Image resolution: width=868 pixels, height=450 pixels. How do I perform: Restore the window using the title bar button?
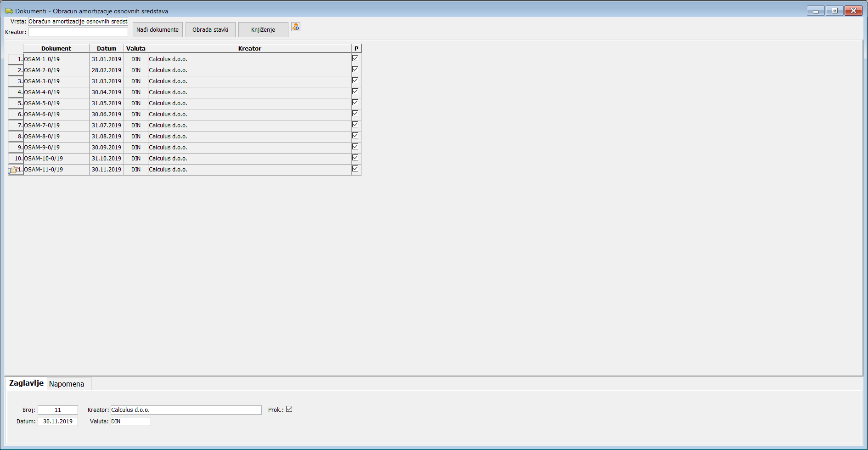click(x=834, y=11)
